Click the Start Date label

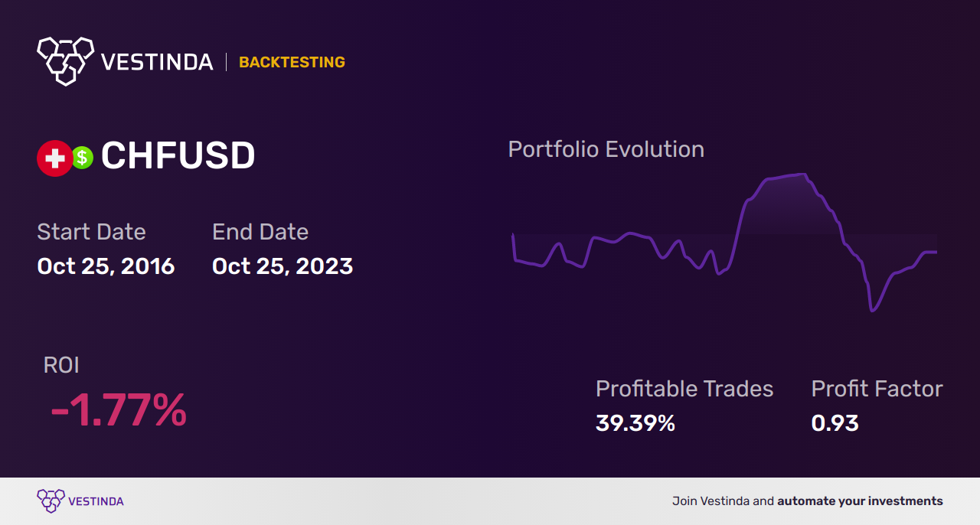(x=91, y=232)
